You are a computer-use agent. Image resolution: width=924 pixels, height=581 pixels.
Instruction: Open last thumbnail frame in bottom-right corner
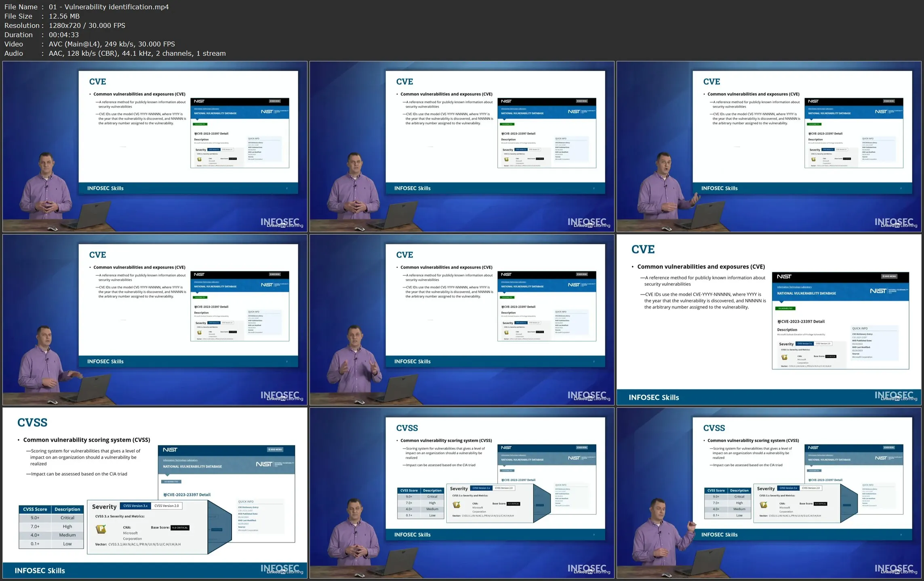point(768,493)
